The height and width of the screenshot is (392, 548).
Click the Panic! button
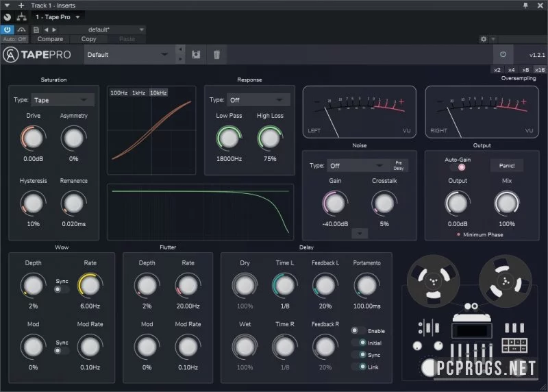click(507, 165)
